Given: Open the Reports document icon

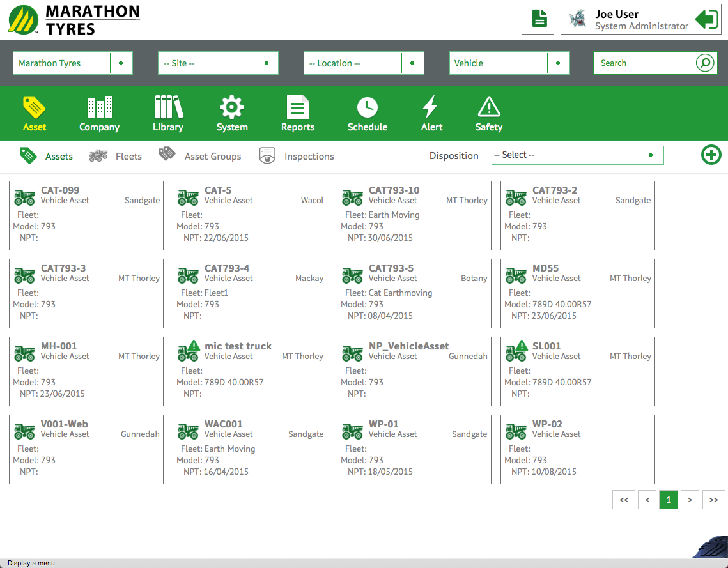Looking at the screenshot, I should (297, 108).
